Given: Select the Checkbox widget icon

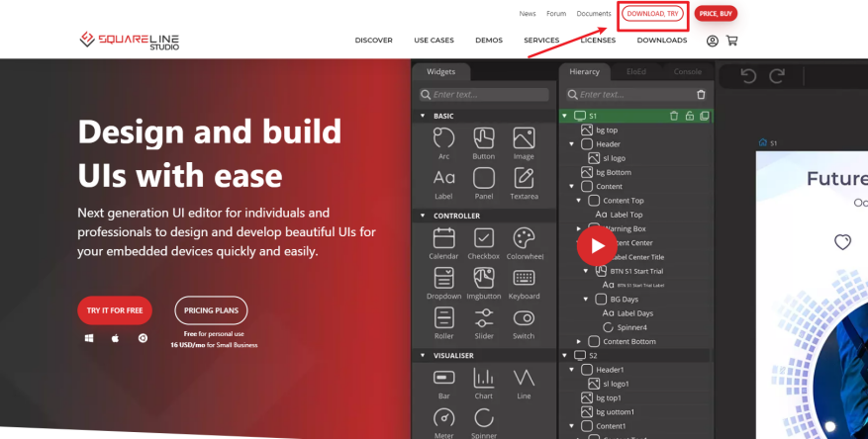Looking at the screenshot, I should click(484, 238).
